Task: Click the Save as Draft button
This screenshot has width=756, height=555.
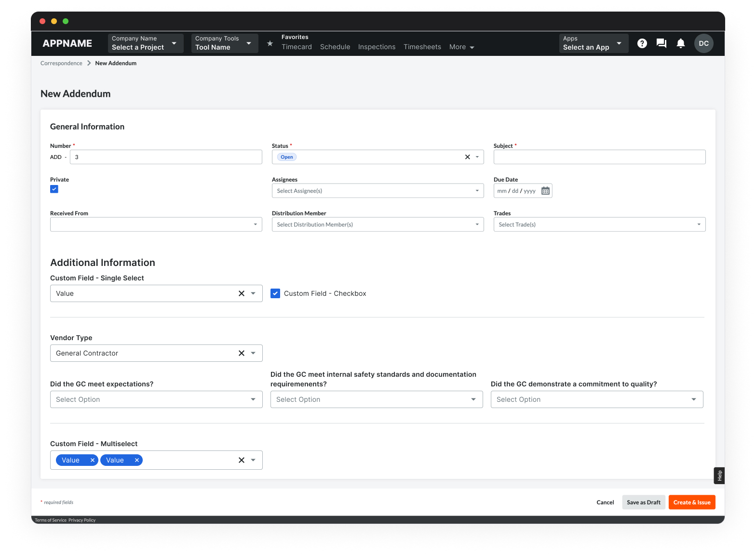Action: tap(643, 502)
